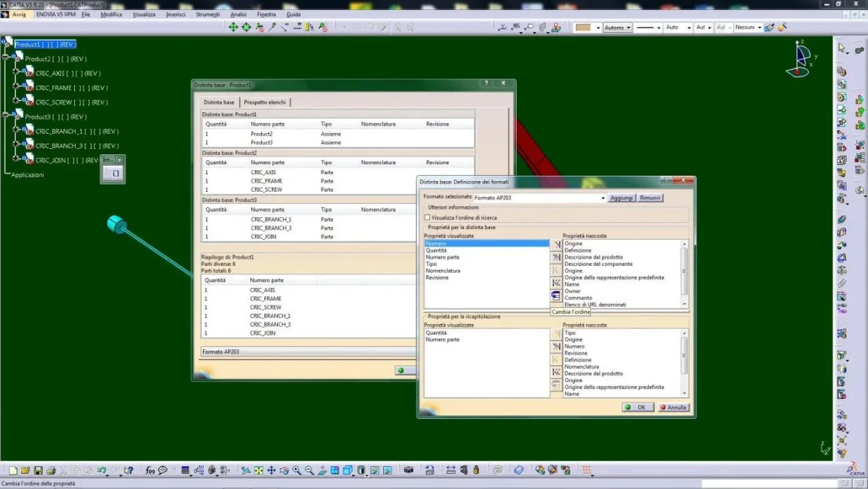Open the formula f(x) tool
This screenshot has height=489, width=868.
point(150,471)
